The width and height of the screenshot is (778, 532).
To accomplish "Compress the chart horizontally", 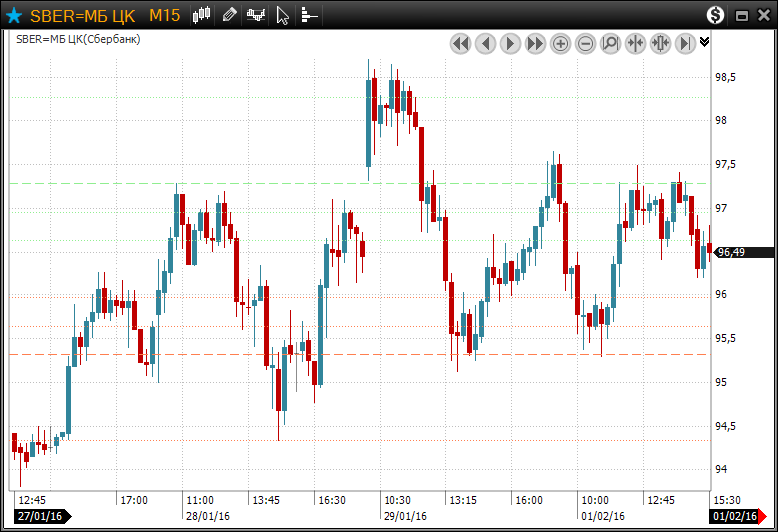I will pos(635,43).
